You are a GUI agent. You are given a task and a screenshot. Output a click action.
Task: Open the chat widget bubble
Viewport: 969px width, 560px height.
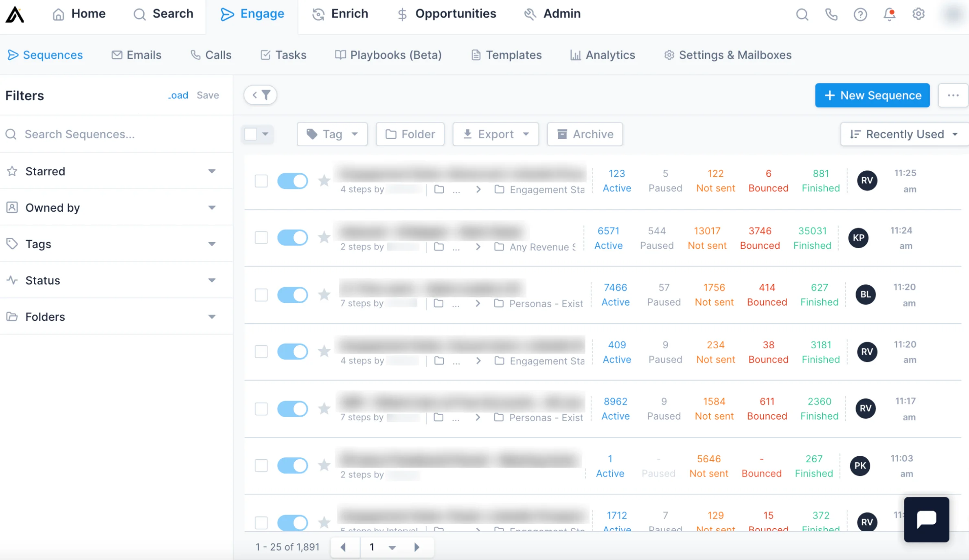(926, 519)
